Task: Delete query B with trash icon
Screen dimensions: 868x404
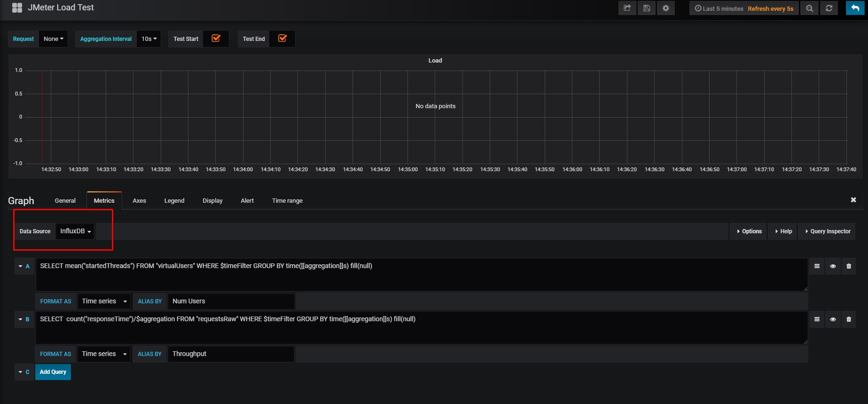Action: (x=849, y=319)
